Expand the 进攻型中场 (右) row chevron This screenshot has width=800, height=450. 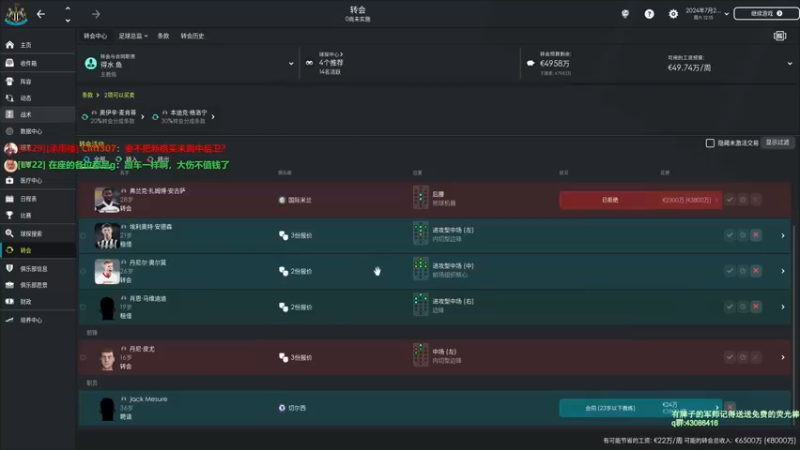click(783, 307)
